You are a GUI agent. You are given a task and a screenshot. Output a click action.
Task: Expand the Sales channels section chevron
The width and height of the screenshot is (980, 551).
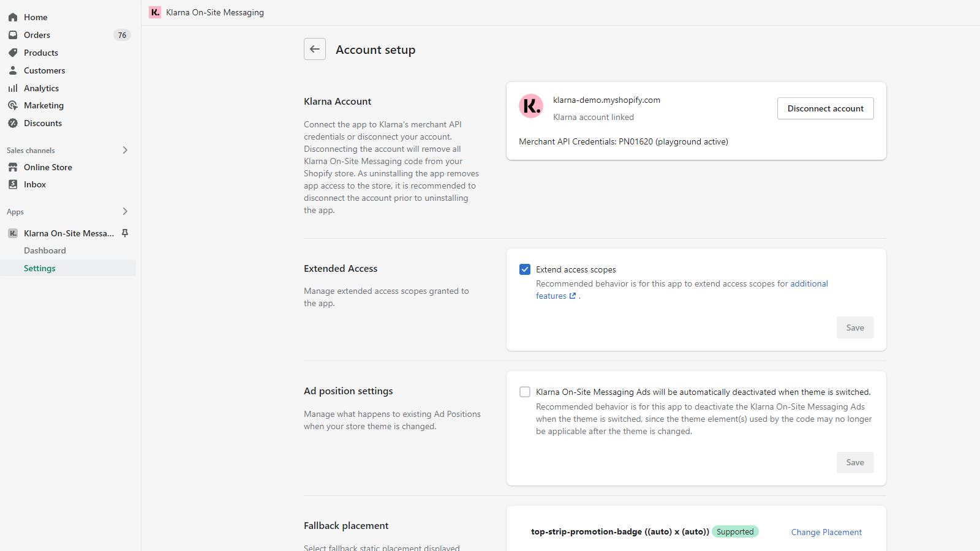(125, 150)
